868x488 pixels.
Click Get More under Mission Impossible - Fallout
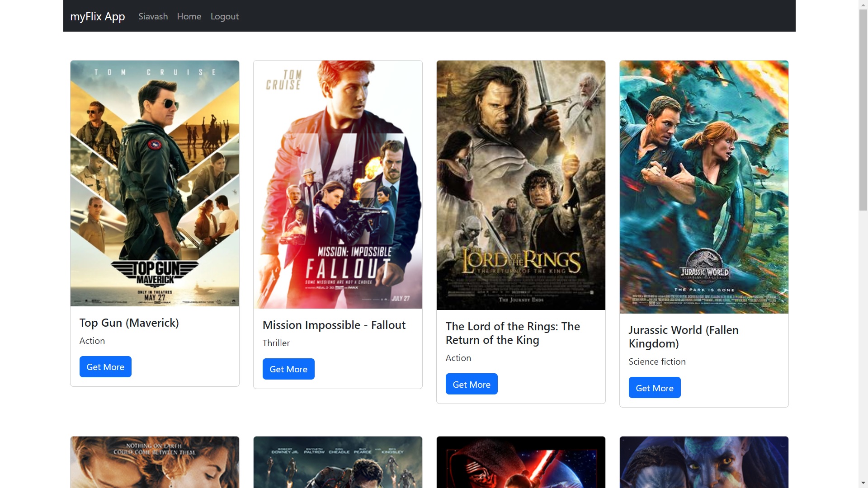point(288,369)
